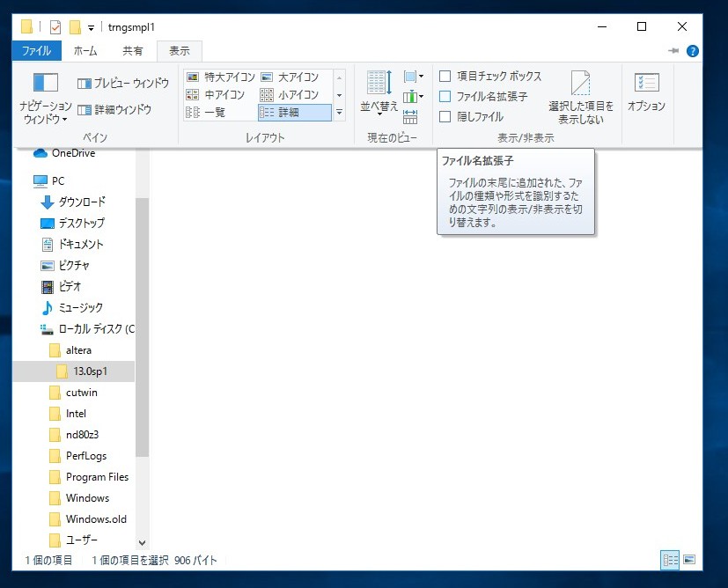Open the Add columns dropdown
The width and height of the screenshot is (728, 588).
(x=413, y=97)
